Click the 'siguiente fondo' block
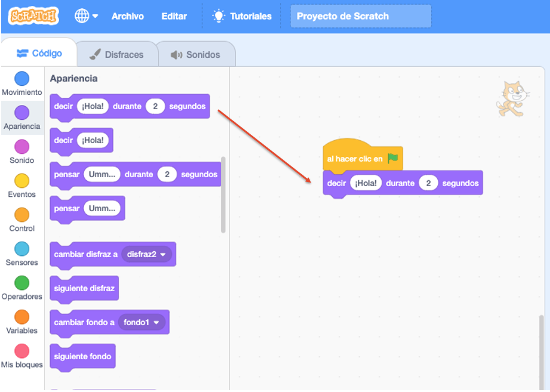Screen dimensions: 550x392 (83, 357)
